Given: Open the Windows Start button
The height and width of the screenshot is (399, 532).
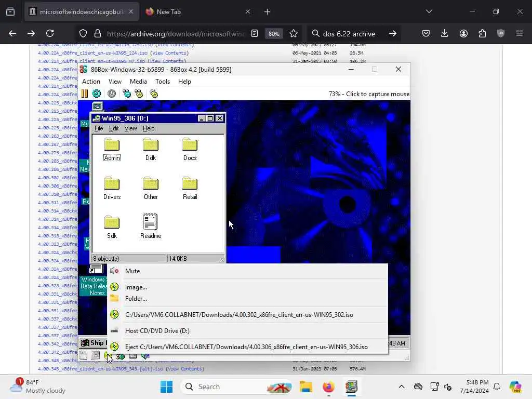Looking at the screenshot, I should click(x=166, y=387).
